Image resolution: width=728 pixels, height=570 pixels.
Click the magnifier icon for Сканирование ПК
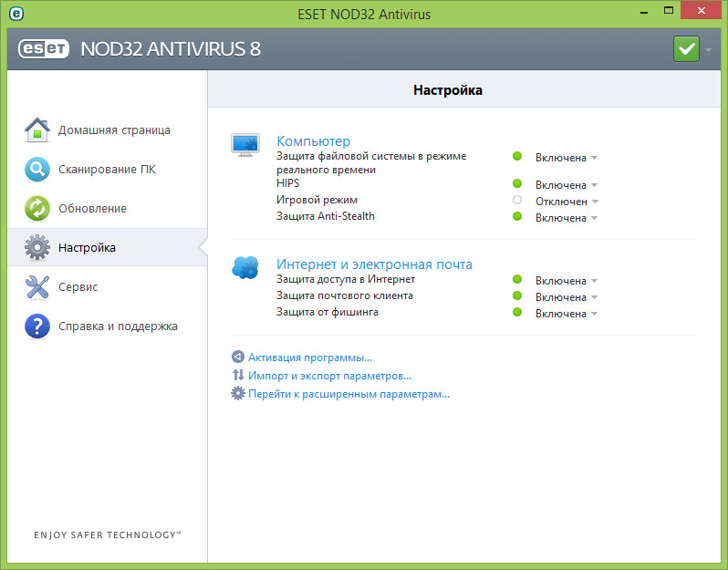click(x=37, y=169)
